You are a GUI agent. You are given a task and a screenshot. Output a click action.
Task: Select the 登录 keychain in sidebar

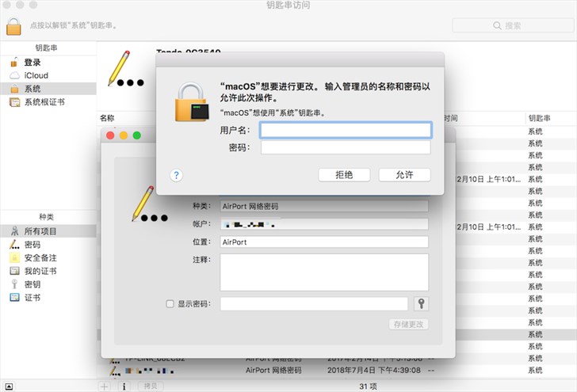[x=32, y=63]
